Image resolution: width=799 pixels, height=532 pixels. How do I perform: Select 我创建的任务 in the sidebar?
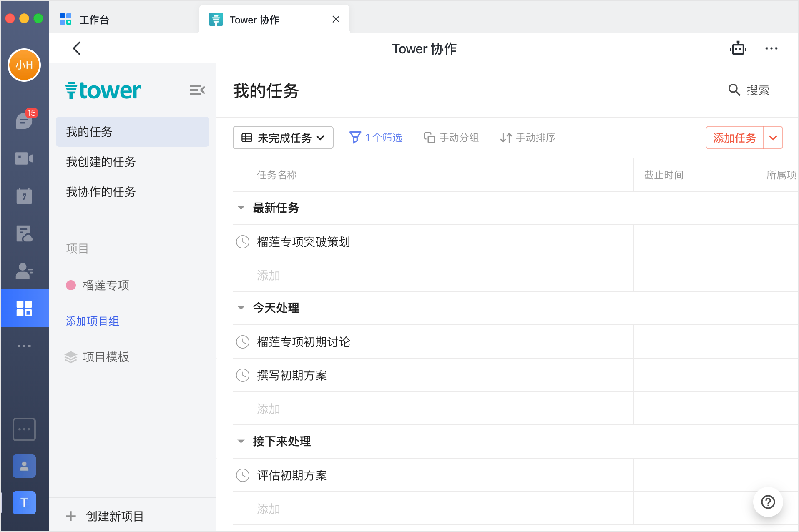[101, 162]
